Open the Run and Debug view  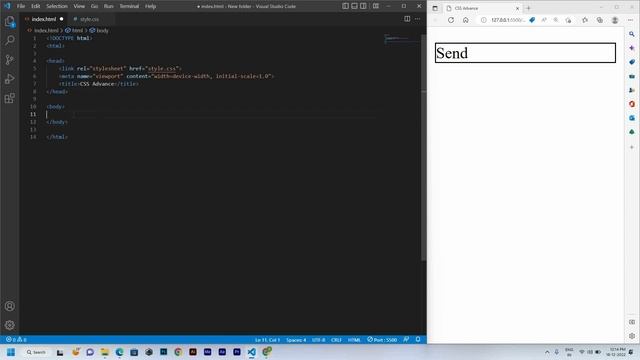(10, 79)
